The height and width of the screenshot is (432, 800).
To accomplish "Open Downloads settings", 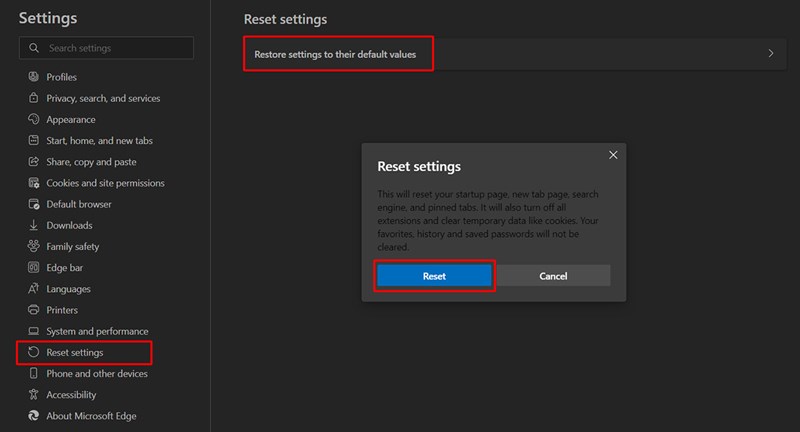I will click(x=69, y=225).
